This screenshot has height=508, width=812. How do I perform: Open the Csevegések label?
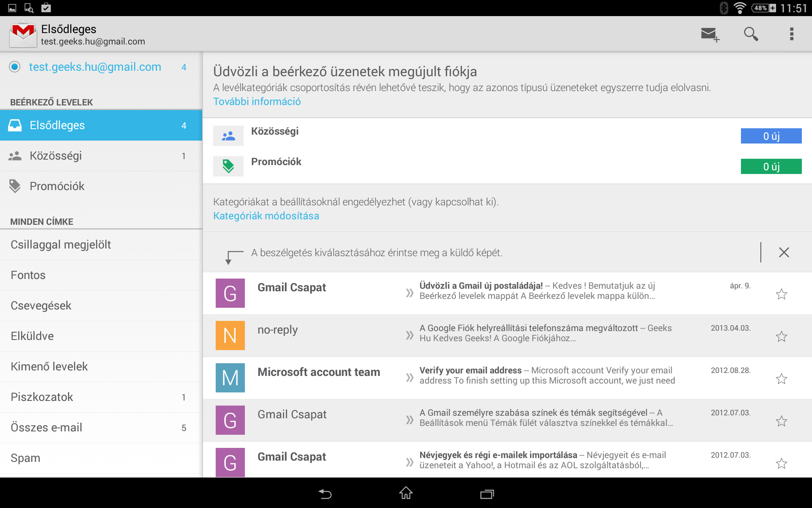click(x=101, y=306)
